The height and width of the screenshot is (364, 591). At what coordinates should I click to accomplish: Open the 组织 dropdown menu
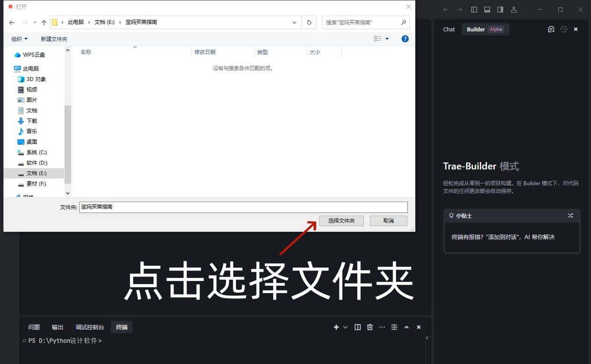18,39
